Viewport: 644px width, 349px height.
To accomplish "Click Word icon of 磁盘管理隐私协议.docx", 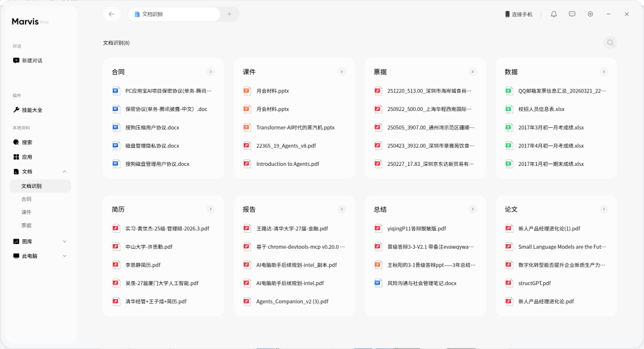I will coord(116,146).
